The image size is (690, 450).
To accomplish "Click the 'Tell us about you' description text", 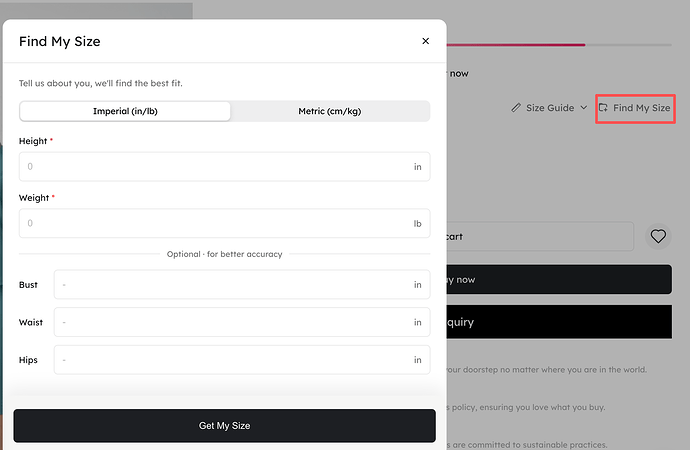I will click(x=100, y=83).
